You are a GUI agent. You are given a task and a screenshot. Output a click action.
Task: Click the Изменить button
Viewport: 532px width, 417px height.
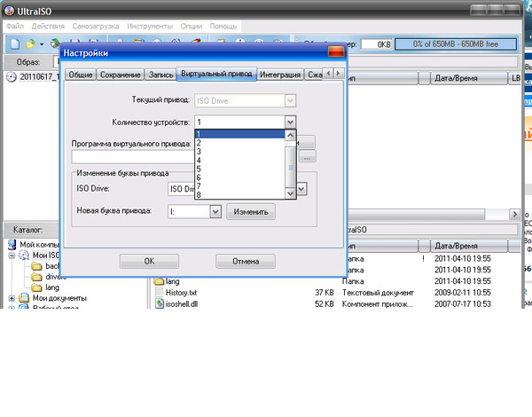[x=251, y=212]
